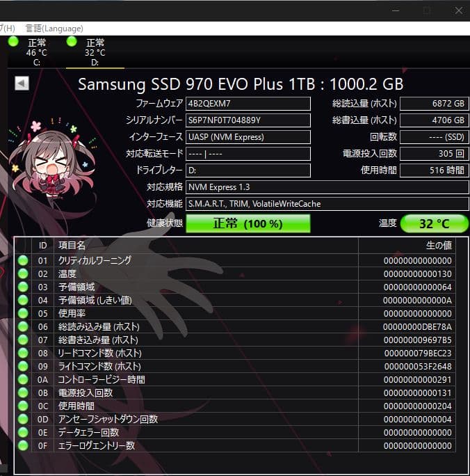Click the Samsung SSD 970 EVO Plus title
This screenshot has height=476, width=470.
(241, 84)
